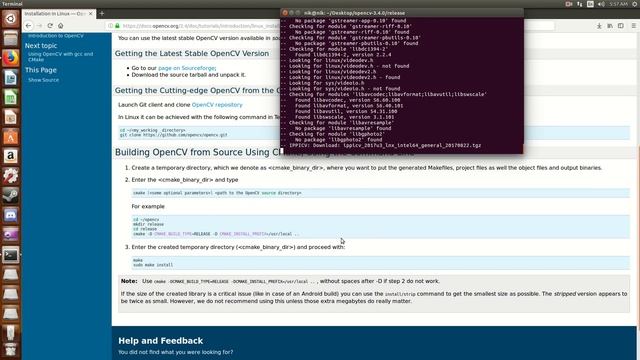640x360 pixels.
Task: Launch LibreOffice Impress from the launcher
Action: pos(11,117)
